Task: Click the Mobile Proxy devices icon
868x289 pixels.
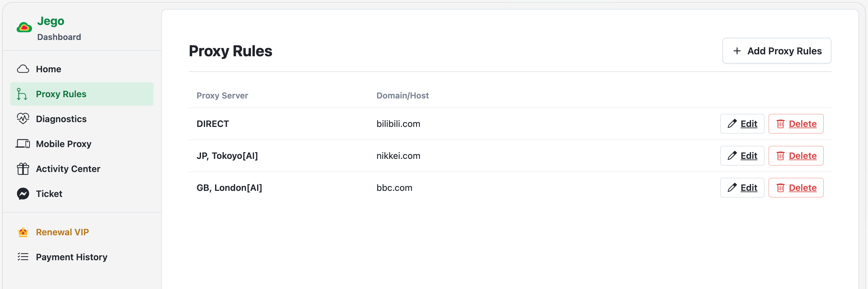Action: click(x=23, y=144)
